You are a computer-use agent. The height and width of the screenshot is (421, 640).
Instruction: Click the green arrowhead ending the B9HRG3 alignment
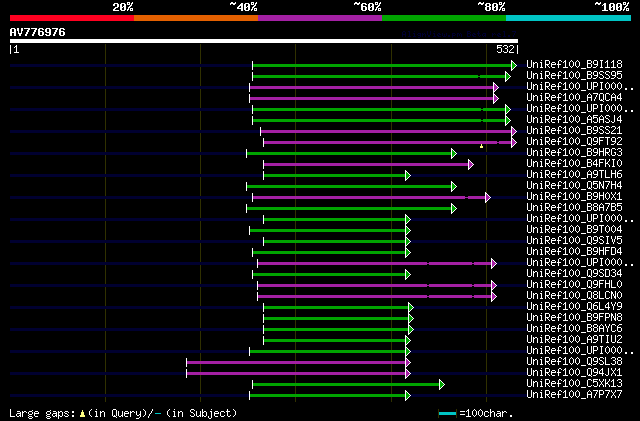click(x=454, y=154)
